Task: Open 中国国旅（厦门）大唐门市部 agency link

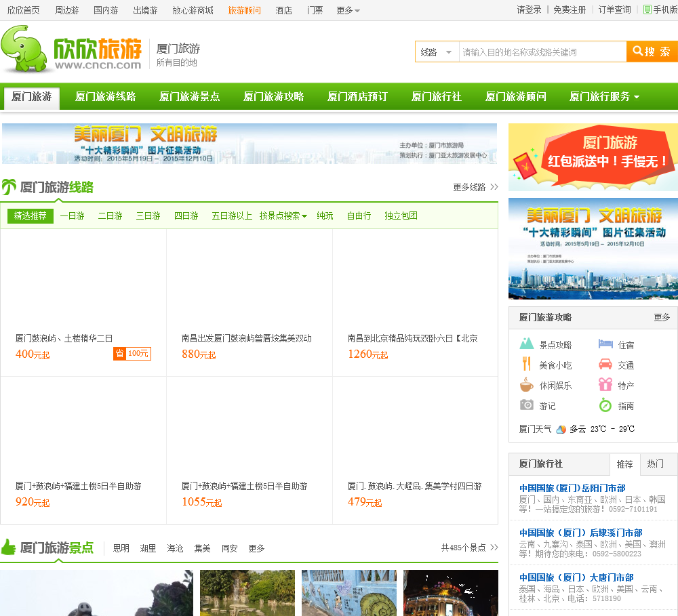Action: tap(576, 577)
